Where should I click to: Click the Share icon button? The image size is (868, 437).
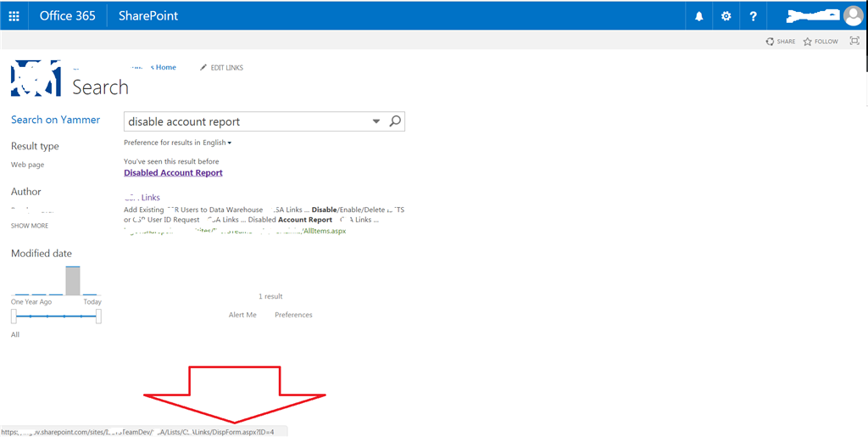pyautogui.click(x=781, y=42)
